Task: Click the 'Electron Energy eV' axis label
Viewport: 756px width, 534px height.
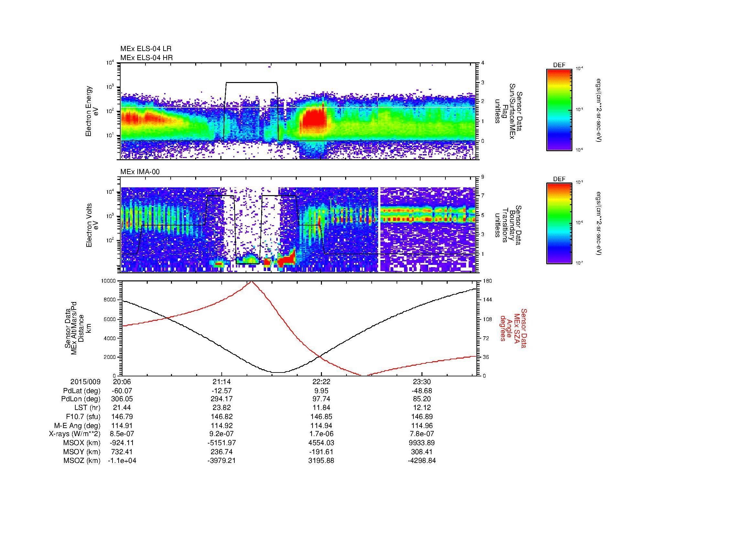Action: tap(92, 111)
